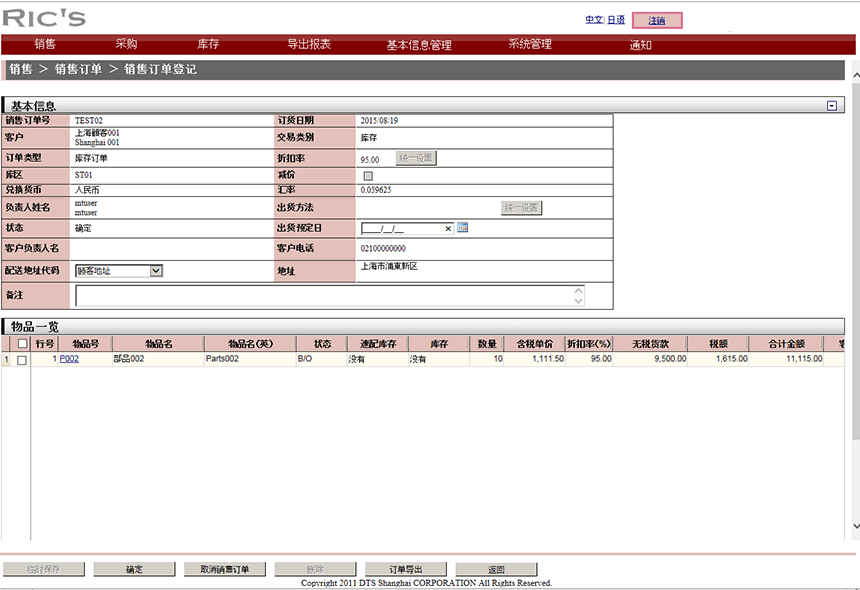Open the 配送地址代码 dropdown

(x=156, y=270)
